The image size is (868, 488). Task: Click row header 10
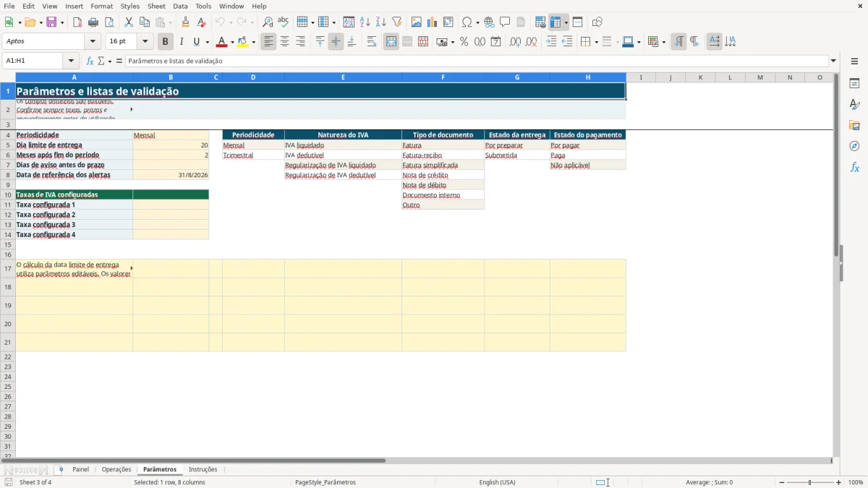pos(8,194)
